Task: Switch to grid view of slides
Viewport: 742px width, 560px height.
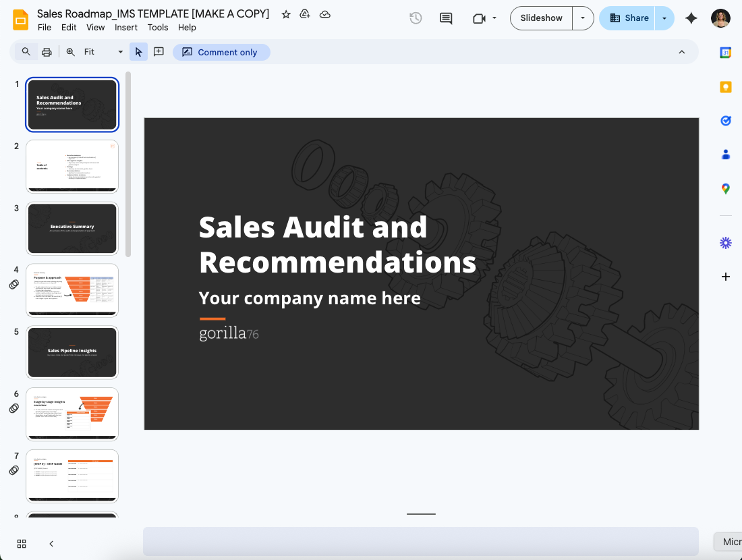Action: 22,544
